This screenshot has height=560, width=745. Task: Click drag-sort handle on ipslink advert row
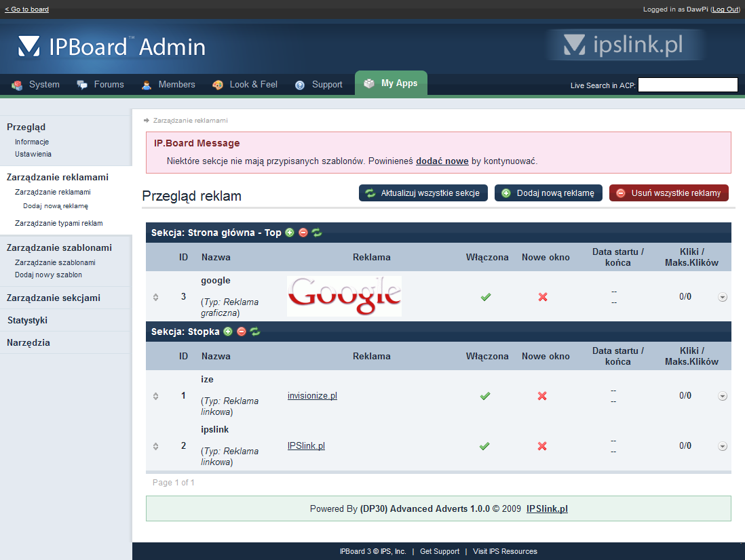coord(155,446)
